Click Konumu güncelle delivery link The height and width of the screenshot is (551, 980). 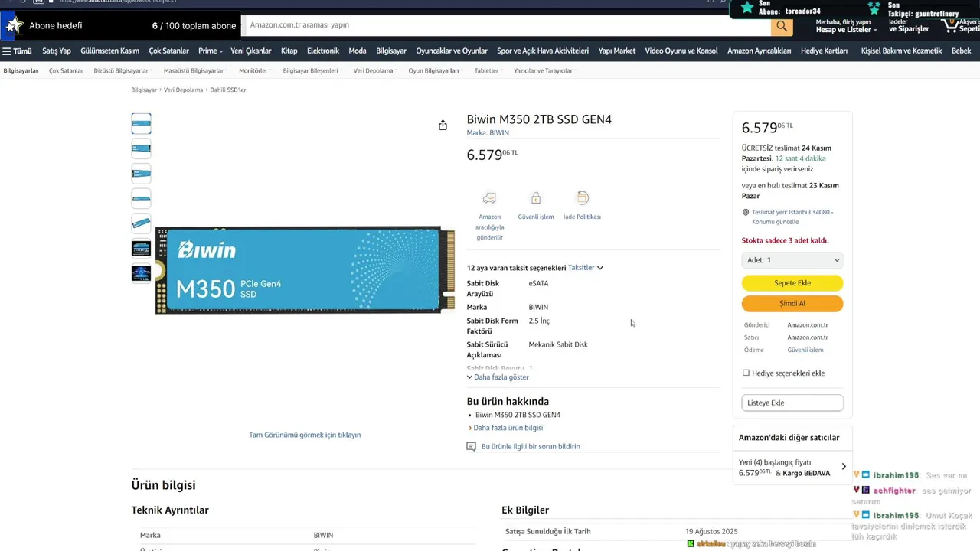(776, 222)
